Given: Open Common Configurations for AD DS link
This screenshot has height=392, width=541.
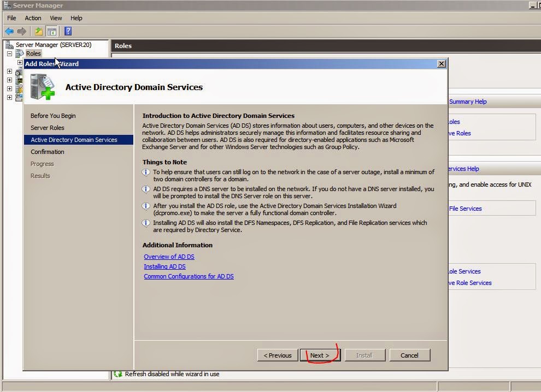Looking at the screenshot, I should tap(189, 276).
